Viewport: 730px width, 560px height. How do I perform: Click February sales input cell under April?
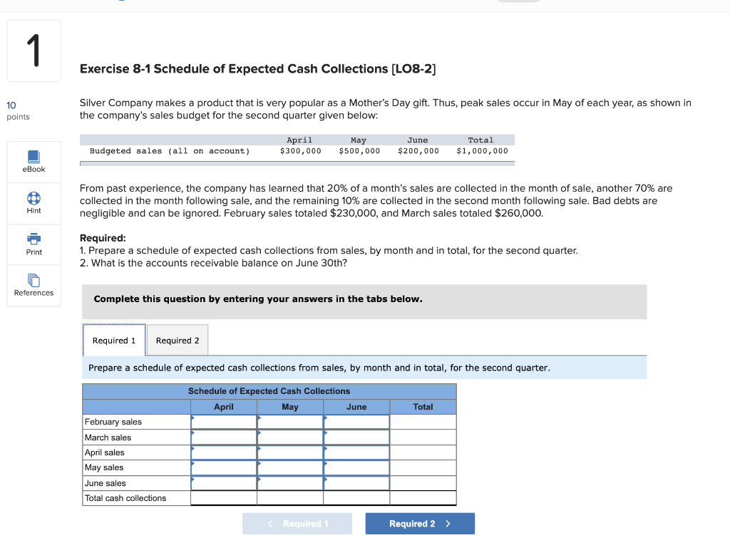224,422
